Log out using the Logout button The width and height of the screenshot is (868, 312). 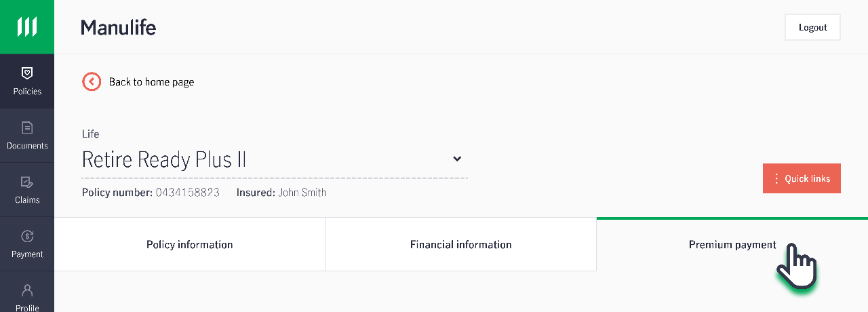812,27
